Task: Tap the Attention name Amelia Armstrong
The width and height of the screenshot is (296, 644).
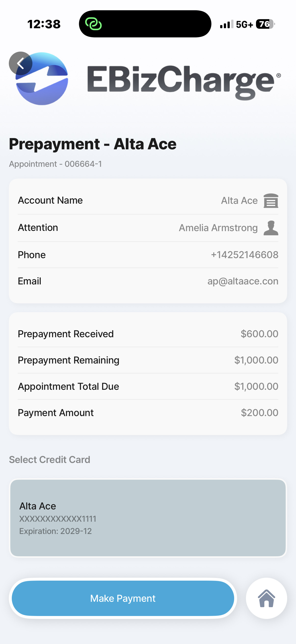Action: (218, 228)
